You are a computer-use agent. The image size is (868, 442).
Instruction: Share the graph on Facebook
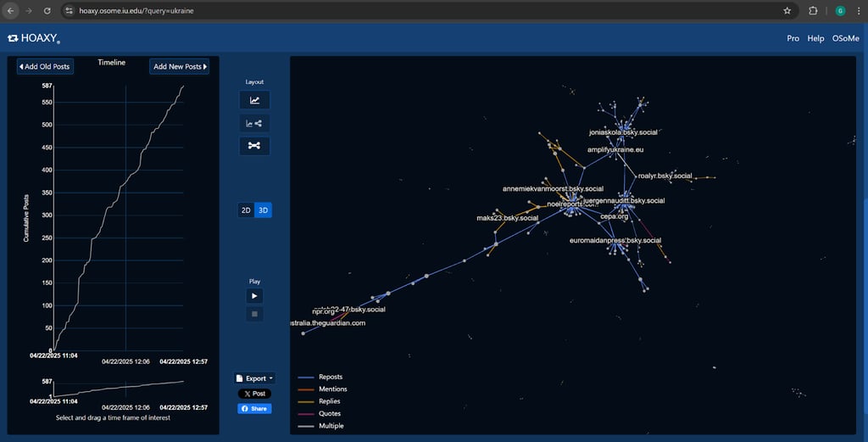(254, 409)
